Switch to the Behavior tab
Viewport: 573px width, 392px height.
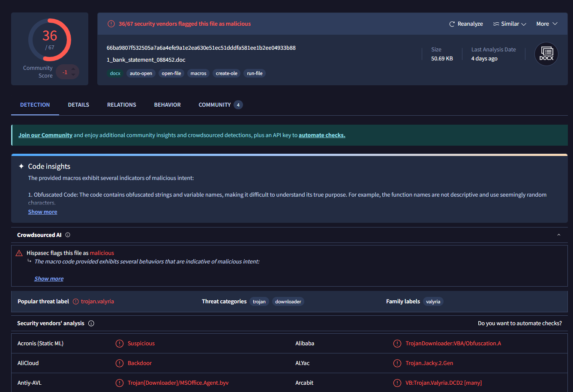pos(167,105)
